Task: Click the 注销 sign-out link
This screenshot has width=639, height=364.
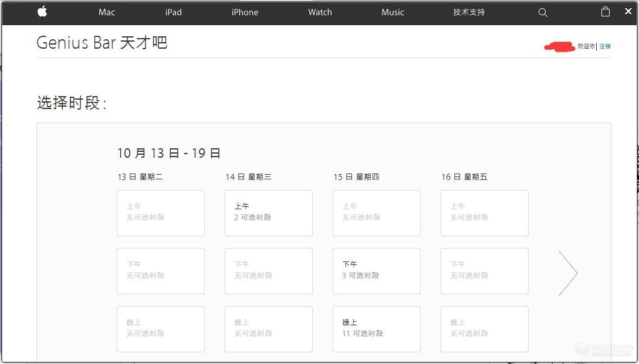Action: click(x=605, y=46)
